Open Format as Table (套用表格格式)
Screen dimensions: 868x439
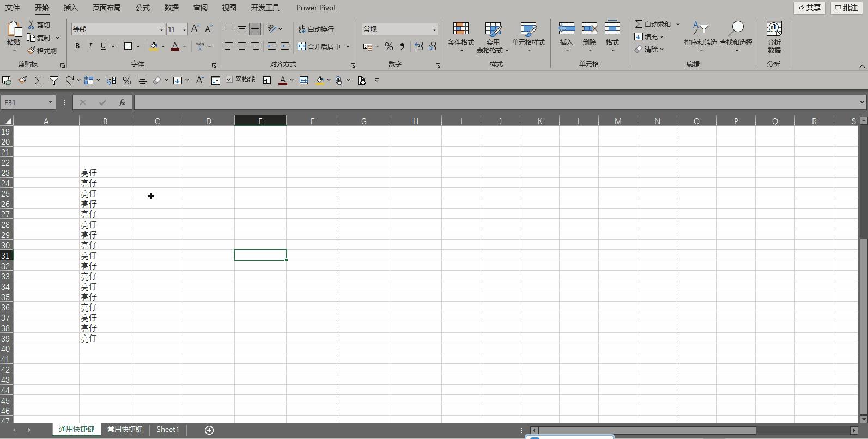pos(493,37)
